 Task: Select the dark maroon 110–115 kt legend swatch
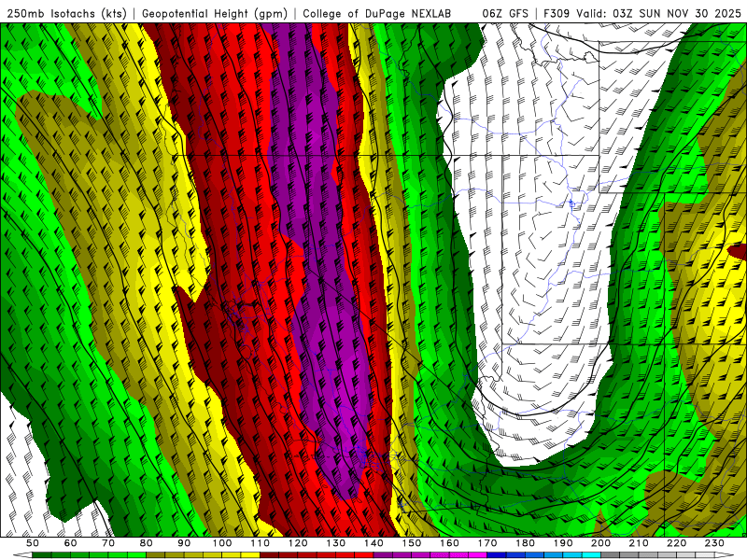click(x=269, y=555)
